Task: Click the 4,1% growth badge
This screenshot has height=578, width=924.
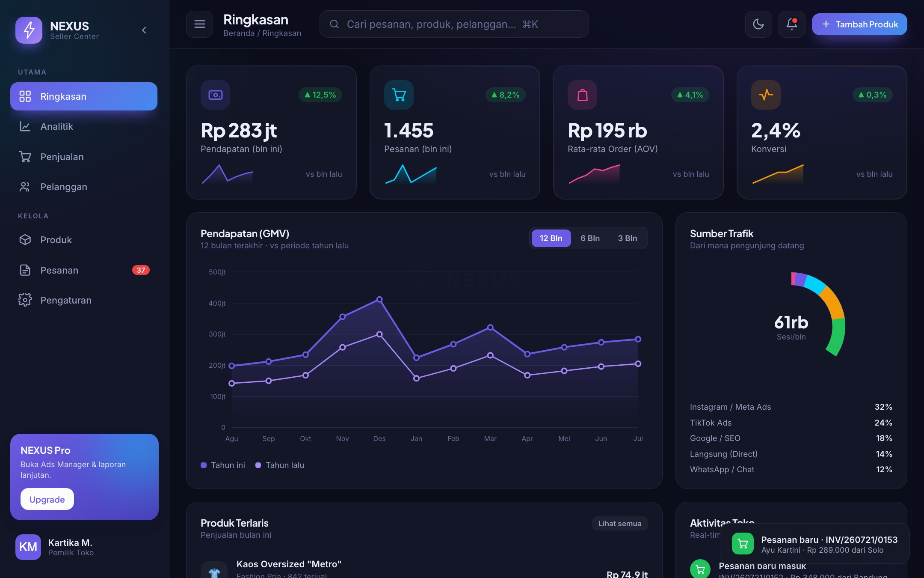Action: [690, 95]
